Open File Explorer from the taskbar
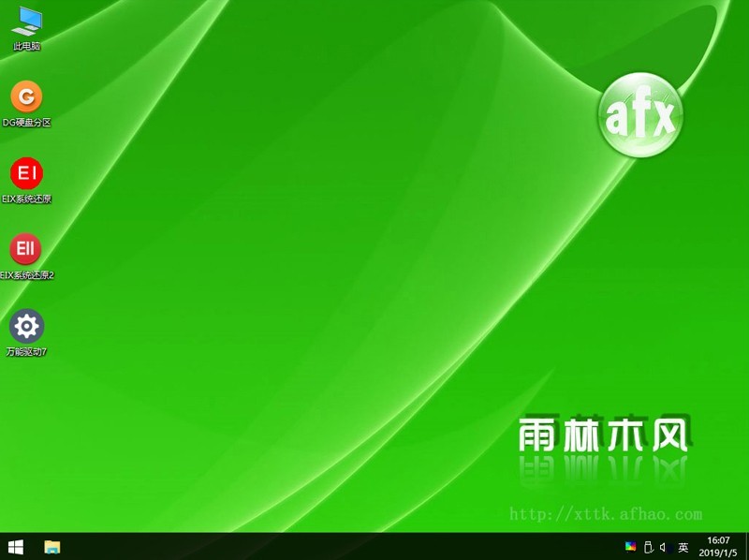Viewport: 749px width, 560px height. tap(52, 547)
